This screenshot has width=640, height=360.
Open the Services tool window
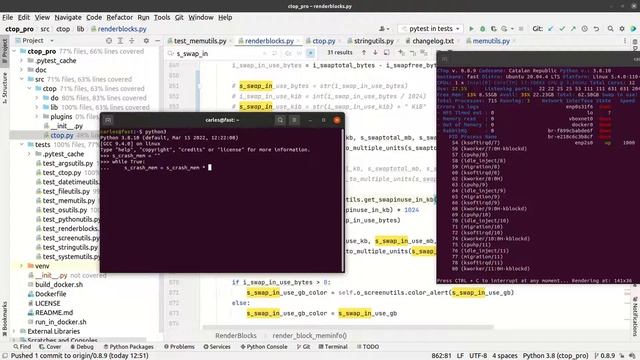point(217,347)
